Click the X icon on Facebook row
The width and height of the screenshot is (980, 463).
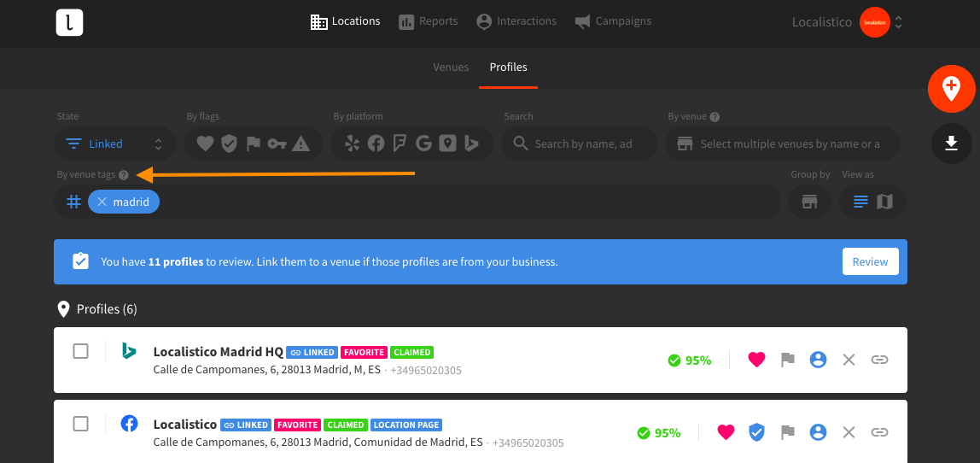click(x=849, y=432)
